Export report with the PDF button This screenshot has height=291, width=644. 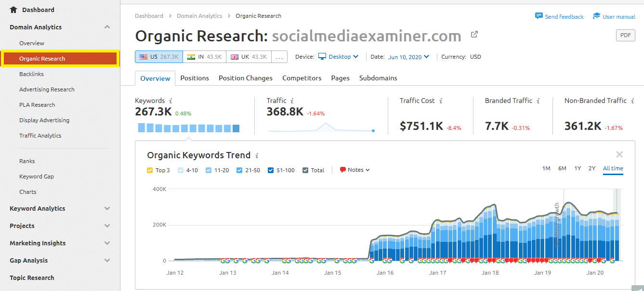click(625, 35)
